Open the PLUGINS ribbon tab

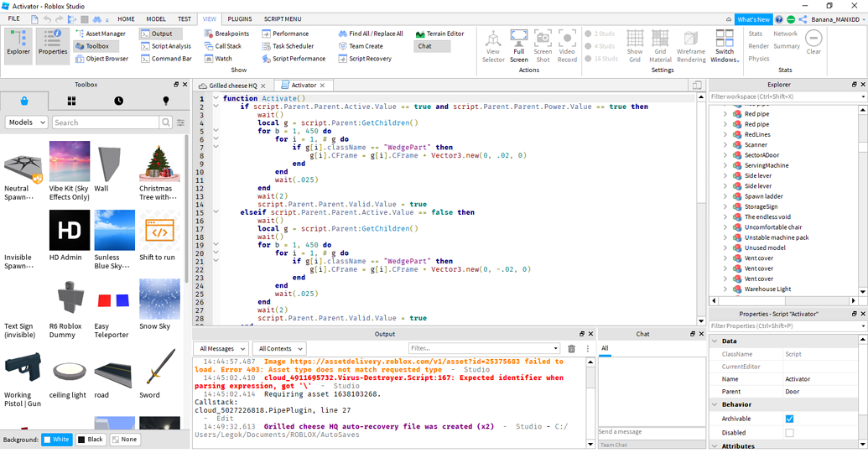[240, 18]
